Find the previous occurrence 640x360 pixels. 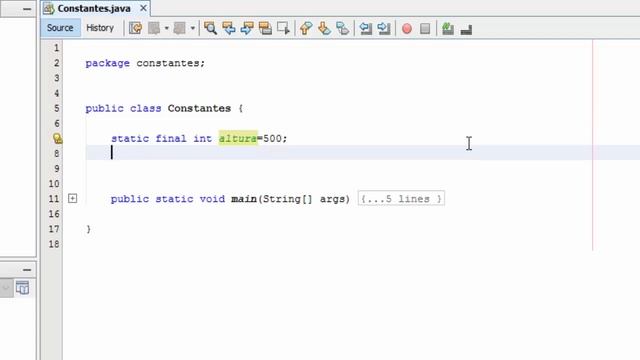click(229, 28)
